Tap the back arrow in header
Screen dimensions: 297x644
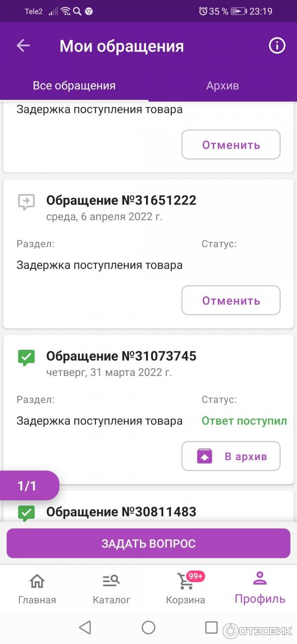[23, 46]
